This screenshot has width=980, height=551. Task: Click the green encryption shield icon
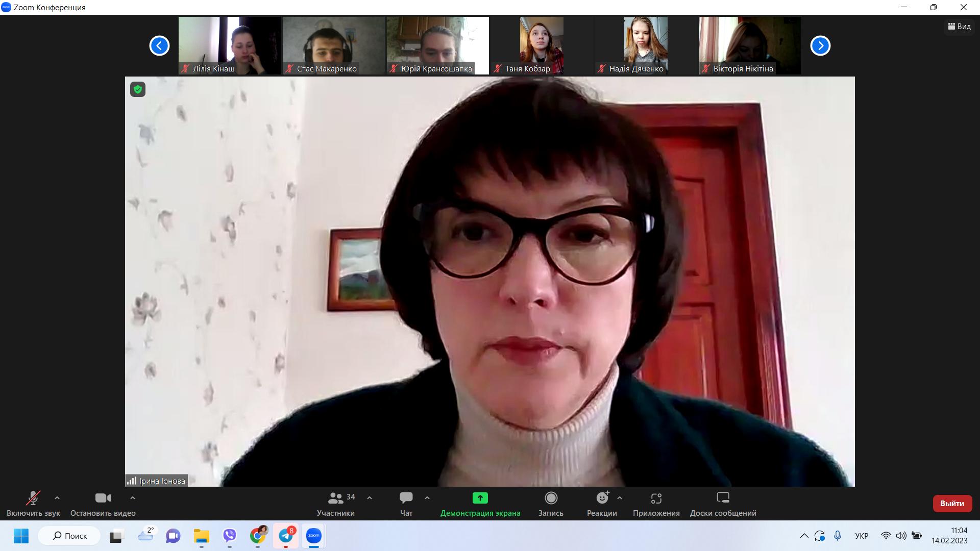[138, 89]
